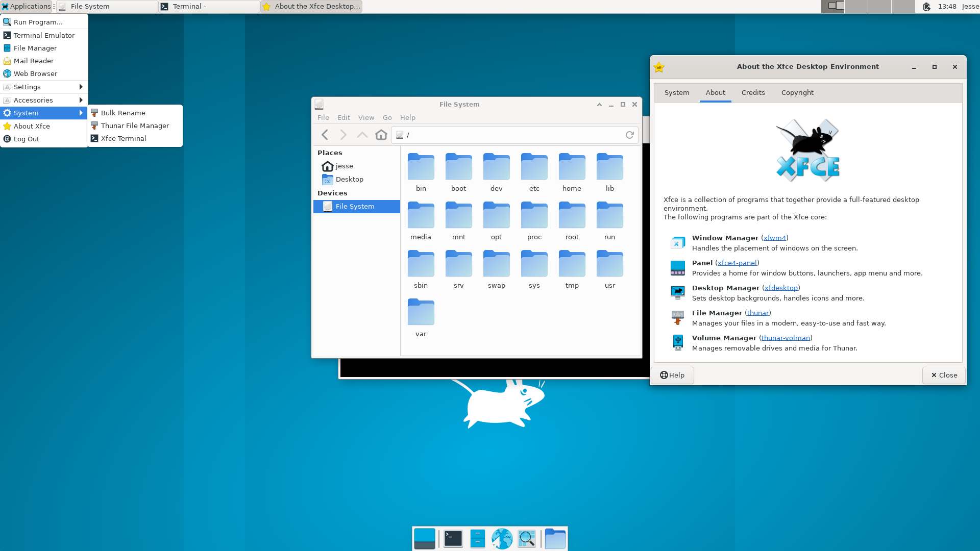
Task: Select jesse in Places sidebar
Action: pyautogui.click(x=356, y=166)
